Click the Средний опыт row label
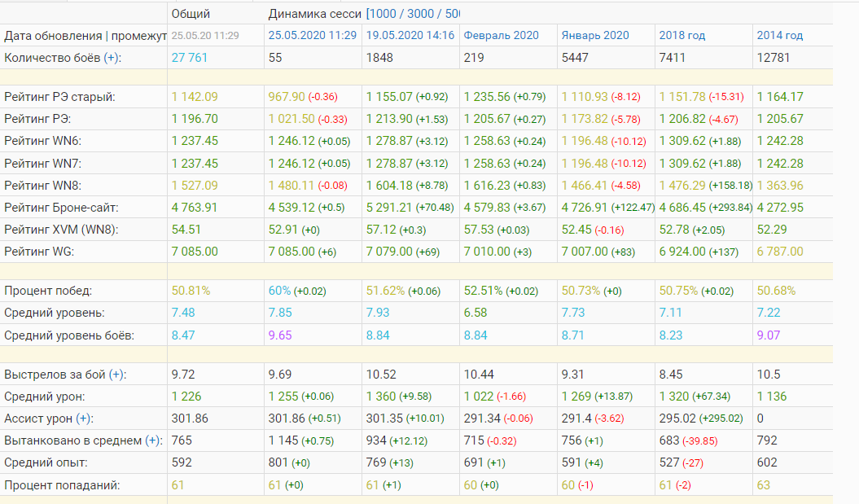 (x=46, y=462)
